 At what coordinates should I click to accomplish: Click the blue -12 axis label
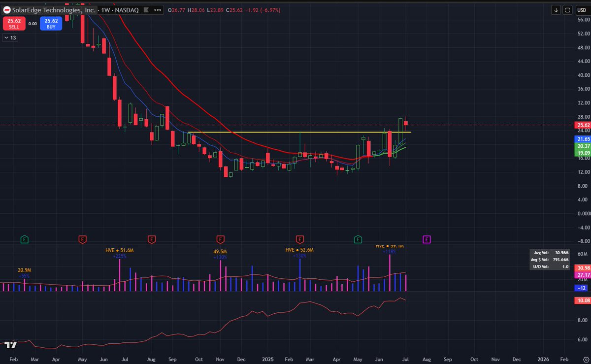(x=581, y=288)
